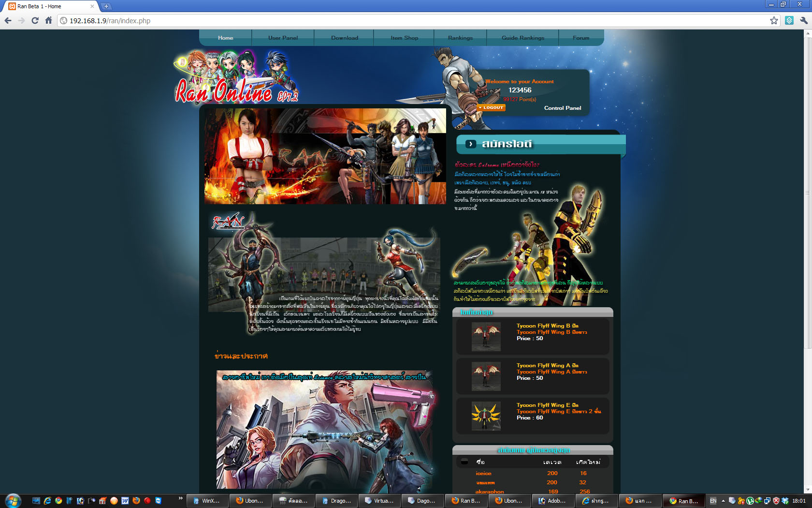The height and width of the screenshot is (508, 812).
Task: Bookmark this page with the star icon
Action: [x=774, y=20]
